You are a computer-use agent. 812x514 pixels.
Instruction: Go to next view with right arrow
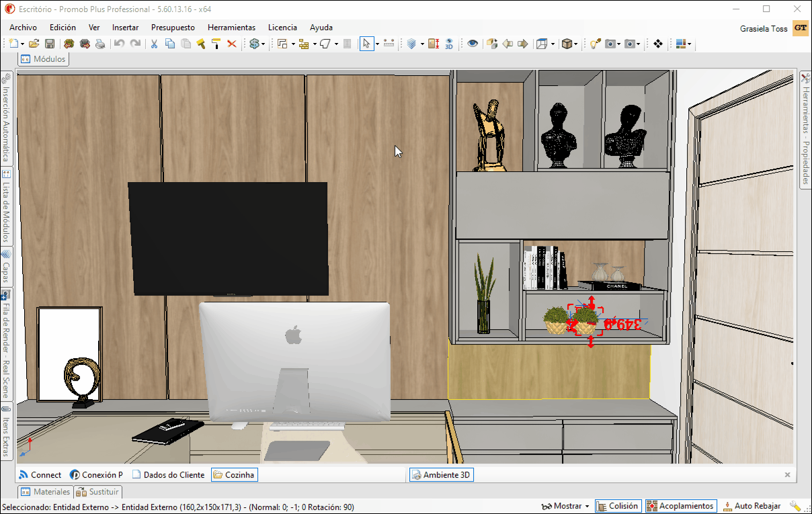click(x=523, y=44)
